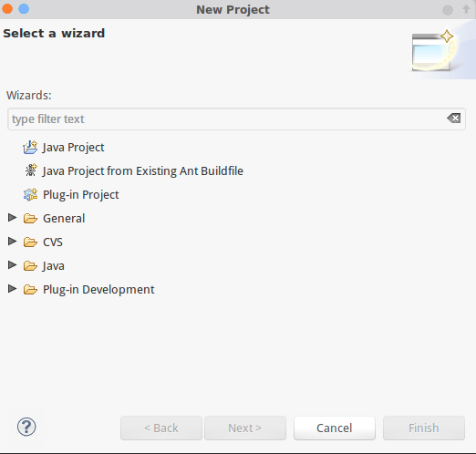Screen dimensions: 476x454
Task: Click the Java Project wizard icon
Action: [30, 148]
